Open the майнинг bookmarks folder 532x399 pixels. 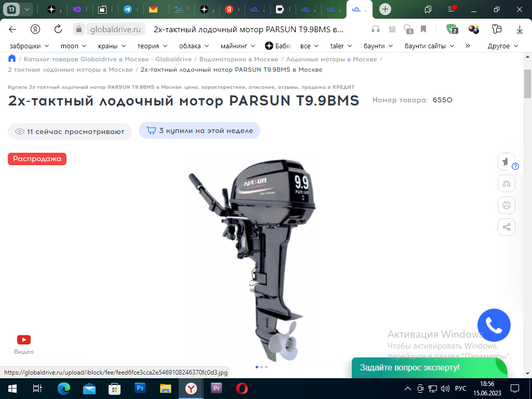[x=237, y=46]
